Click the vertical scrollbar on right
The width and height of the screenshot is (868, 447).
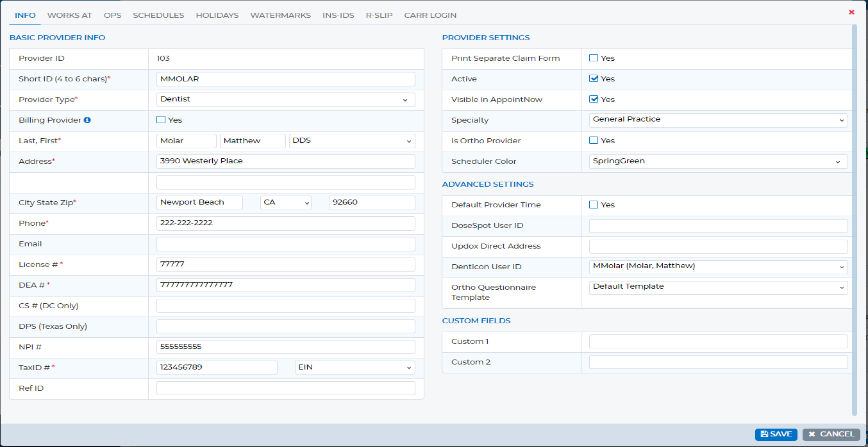coord(855,219)
